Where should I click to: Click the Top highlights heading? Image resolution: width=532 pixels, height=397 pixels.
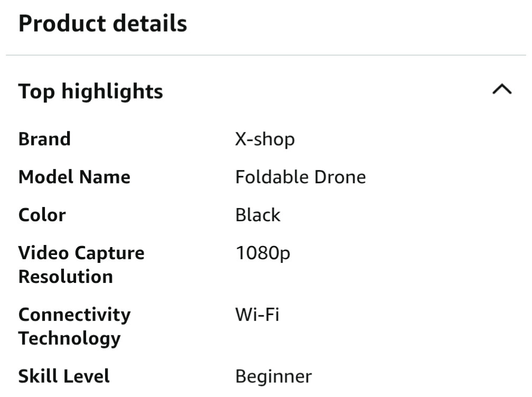point(90,91)
